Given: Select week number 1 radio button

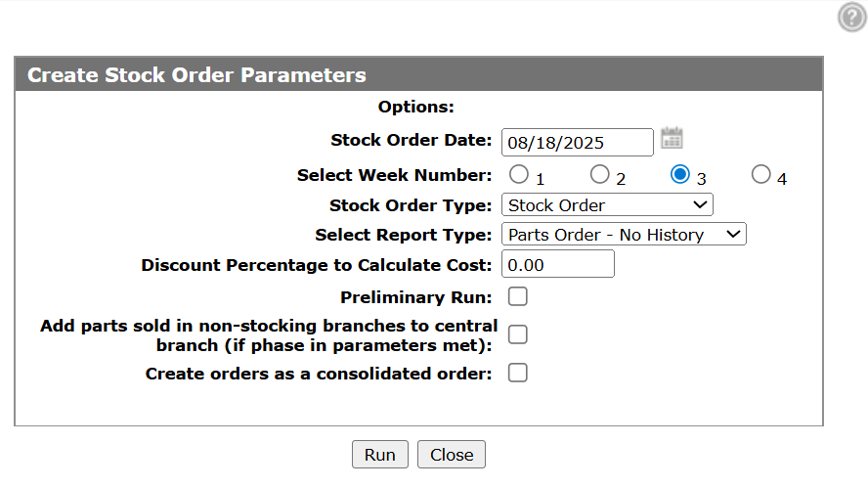Looking at the screenshot, I should pos(519,174).
